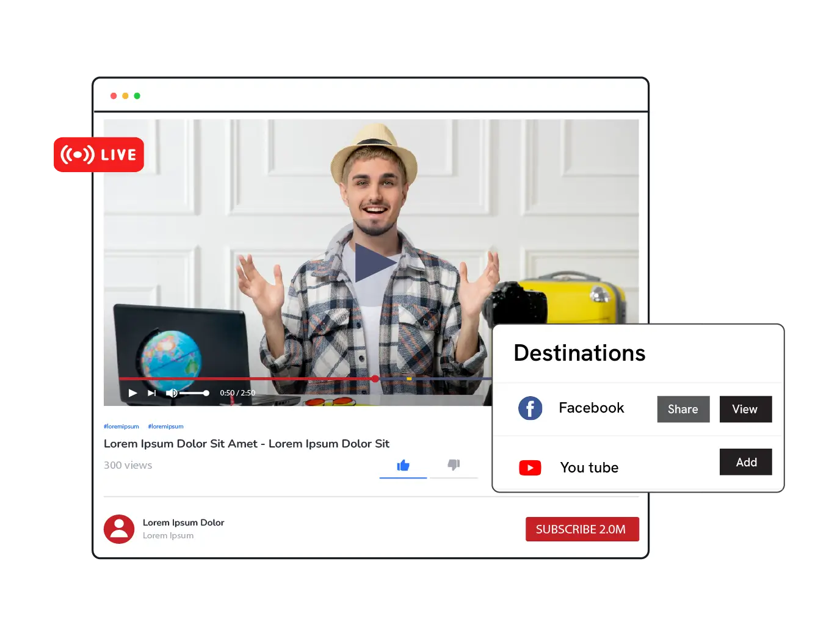This screenshot has width=840, height=636.
Task: Click the small play button in player controls
Action: [x=132, y=393]
